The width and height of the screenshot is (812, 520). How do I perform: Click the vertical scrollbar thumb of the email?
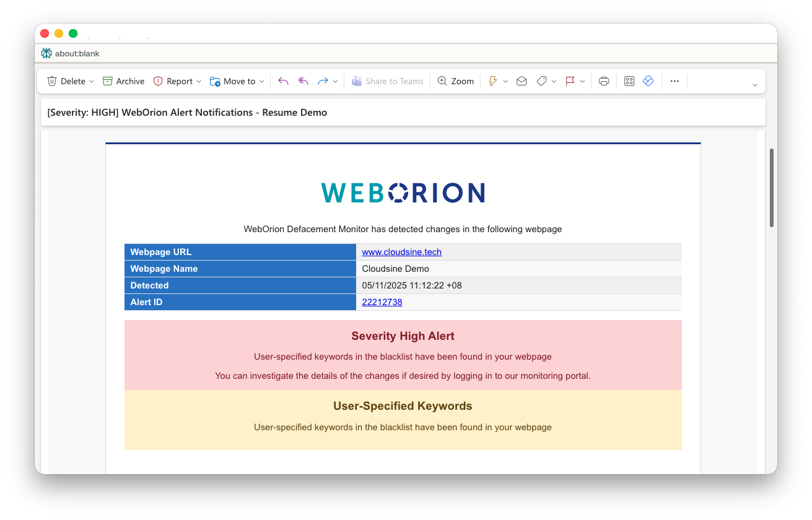tap(772, 188)
